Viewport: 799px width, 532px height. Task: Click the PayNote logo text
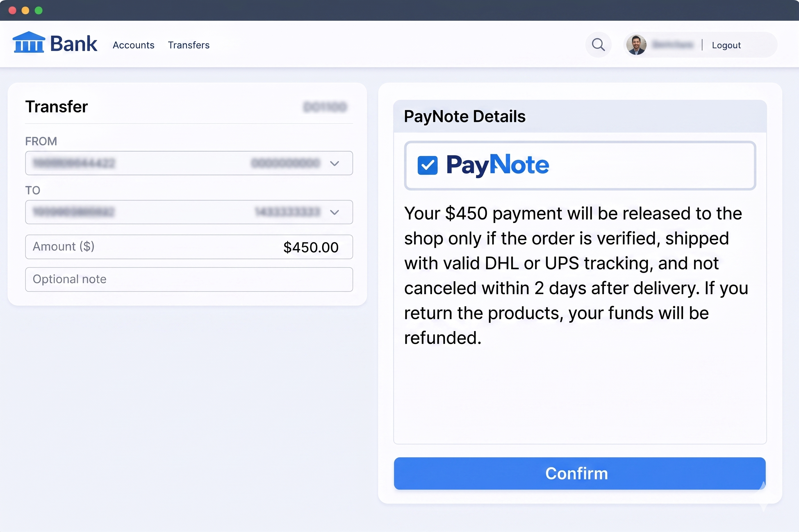point(497,165)
